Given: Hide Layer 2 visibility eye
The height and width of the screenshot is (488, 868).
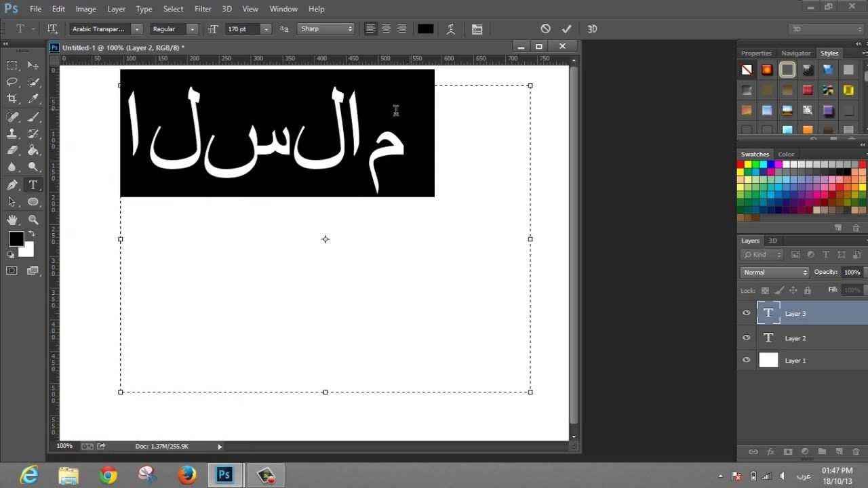Looking at the screenshot, I should coord(747,338).
